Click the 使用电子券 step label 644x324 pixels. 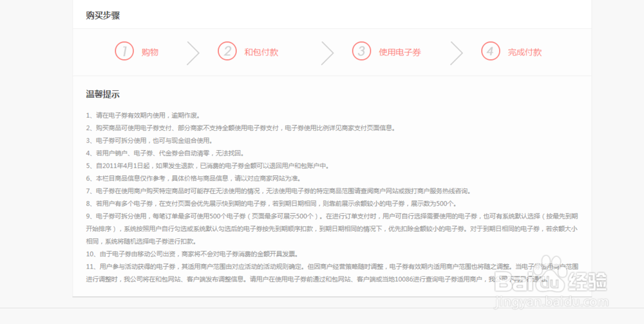(400, 53)
